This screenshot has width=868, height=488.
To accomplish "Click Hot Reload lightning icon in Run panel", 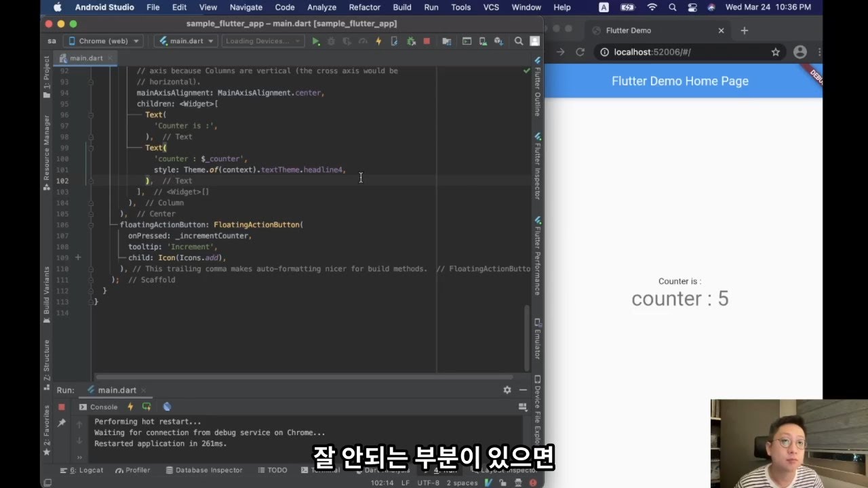I will 131,407.
